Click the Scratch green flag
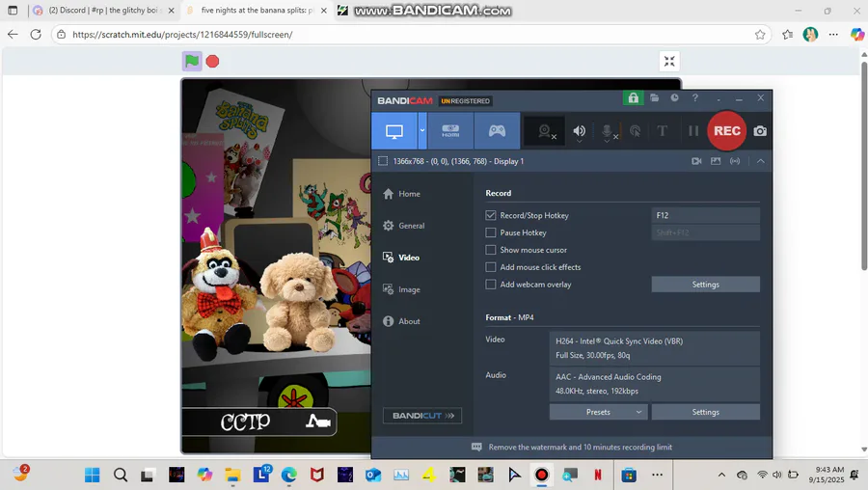The width and height of the screenshot is (868, 490). click(x=192, y=61)
